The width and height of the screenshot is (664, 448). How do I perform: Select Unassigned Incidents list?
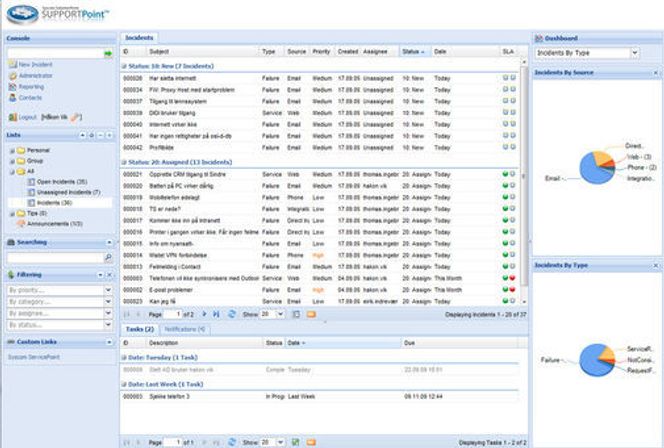pyautogui.click(x=62, y=191)
